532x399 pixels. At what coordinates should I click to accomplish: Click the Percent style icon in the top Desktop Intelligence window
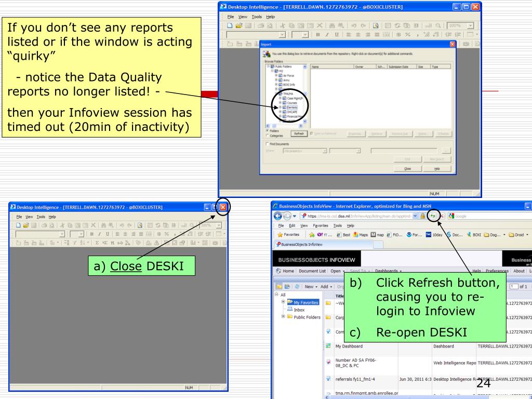tap(407, 35)
